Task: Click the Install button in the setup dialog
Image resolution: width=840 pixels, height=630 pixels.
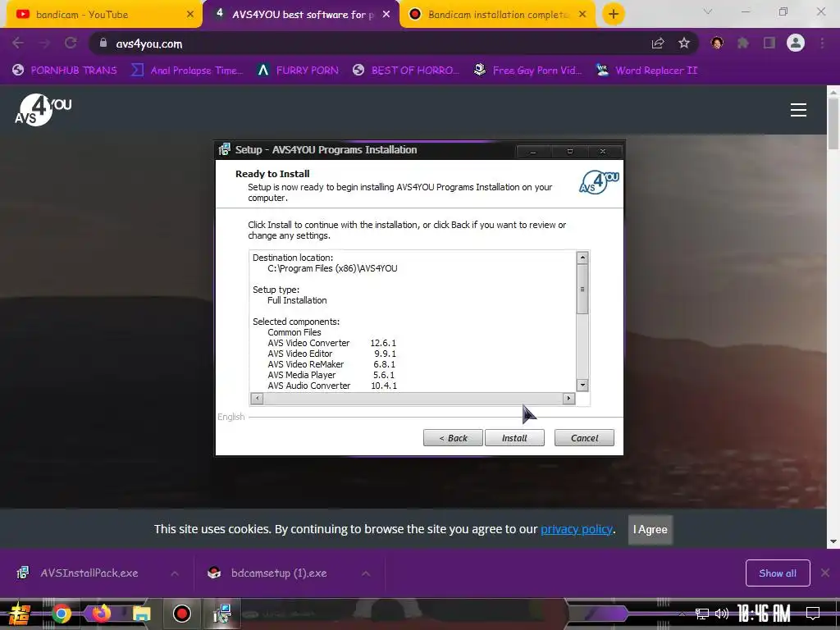Action: pos(514,438)
